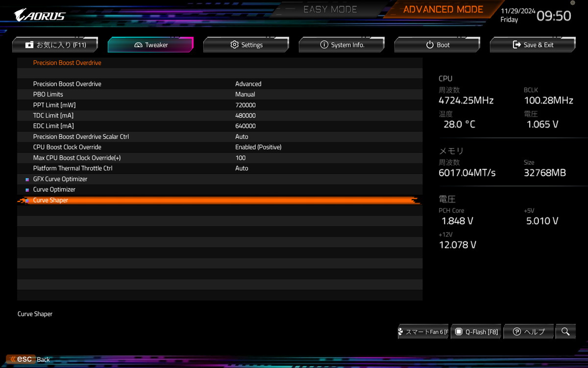588x368 pixels.
Task: Change Platform Thermal Throttle Ctrl Auto value
Action: coord(242,168)
